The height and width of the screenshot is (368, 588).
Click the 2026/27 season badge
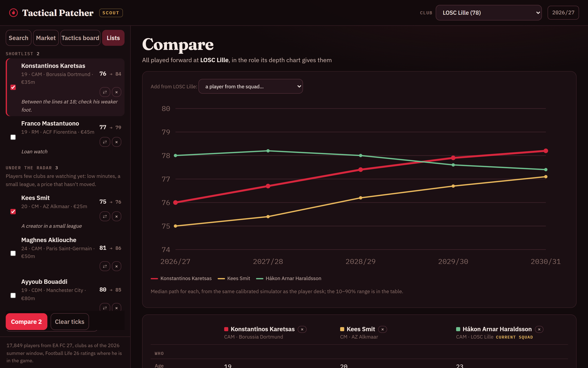(563, 13)
